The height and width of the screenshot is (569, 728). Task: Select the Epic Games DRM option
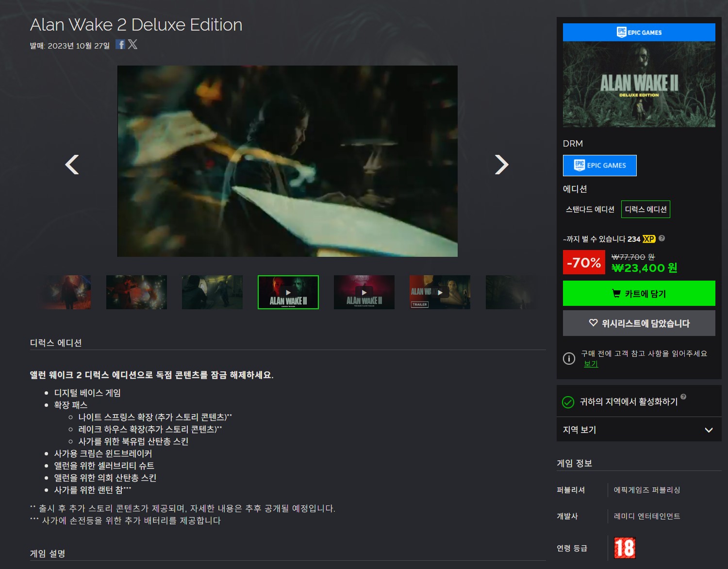[599, 166]
